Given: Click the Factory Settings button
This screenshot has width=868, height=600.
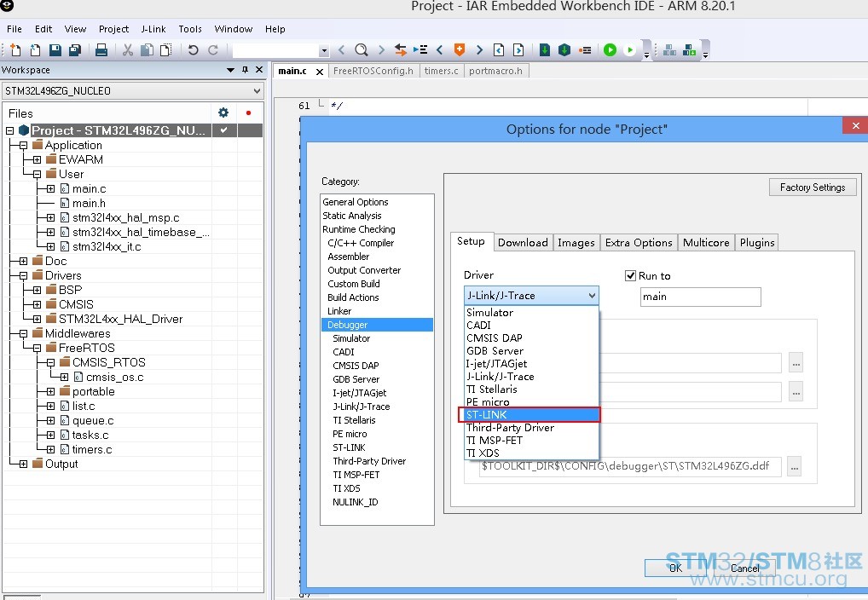Looking at the screenshot, I should pyautogui.click(x=813, y=187).
